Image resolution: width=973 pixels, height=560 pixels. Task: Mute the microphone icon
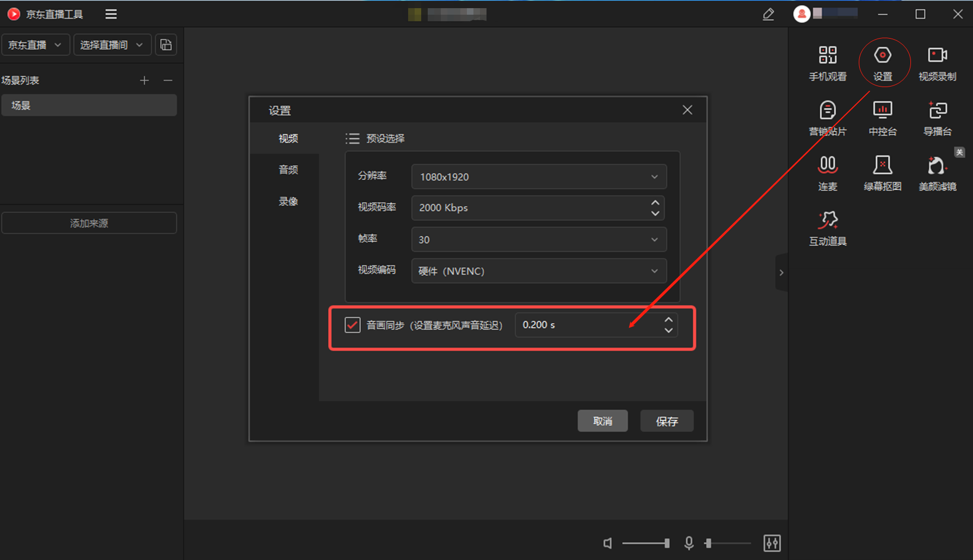tap(688, 543)
